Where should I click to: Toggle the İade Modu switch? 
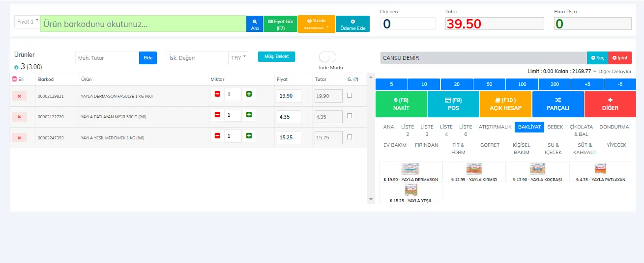click(327, 57)
